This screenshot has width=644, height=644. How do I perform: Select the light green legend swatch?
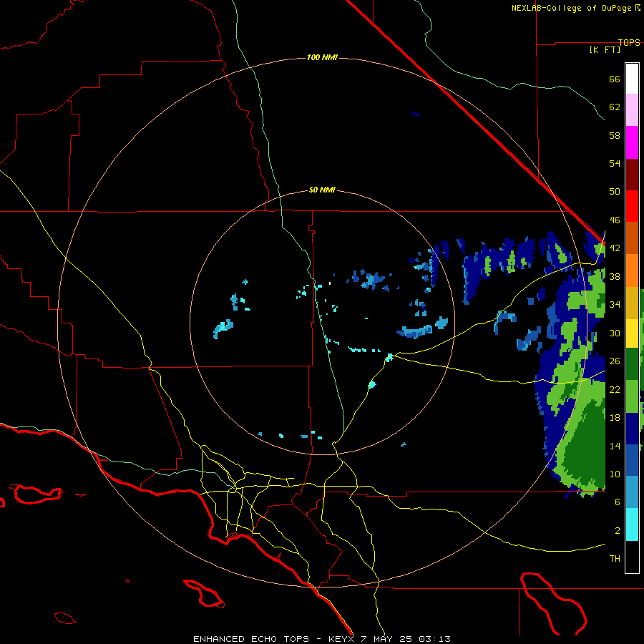pos(632,396)
